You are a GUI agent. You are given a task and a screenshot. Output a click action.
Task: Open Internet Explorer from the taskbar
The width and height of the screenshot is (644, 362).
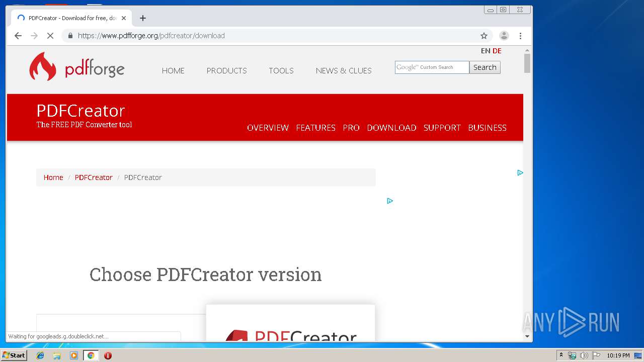pyautogui.click(x=40, y=355)
